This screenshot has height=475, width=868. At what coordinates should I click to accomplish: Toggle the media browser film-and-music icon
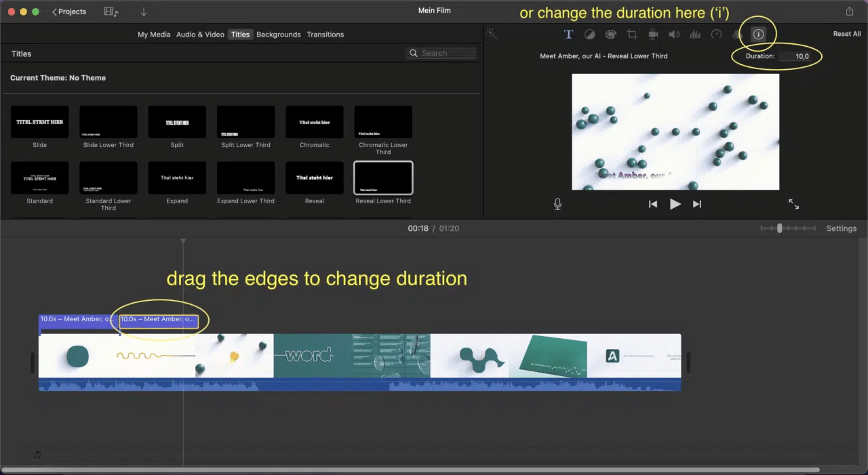point(111,12)
